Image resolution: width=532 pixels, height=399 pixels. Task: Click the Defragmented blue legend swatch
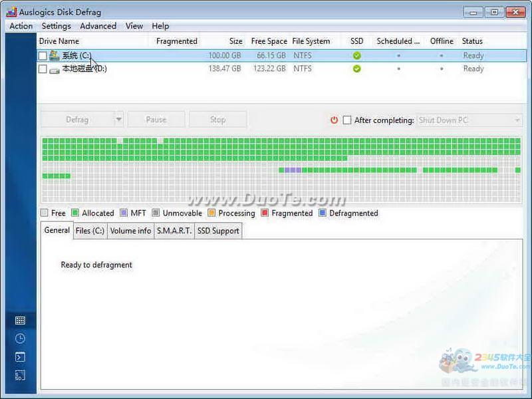click(323, 213)
